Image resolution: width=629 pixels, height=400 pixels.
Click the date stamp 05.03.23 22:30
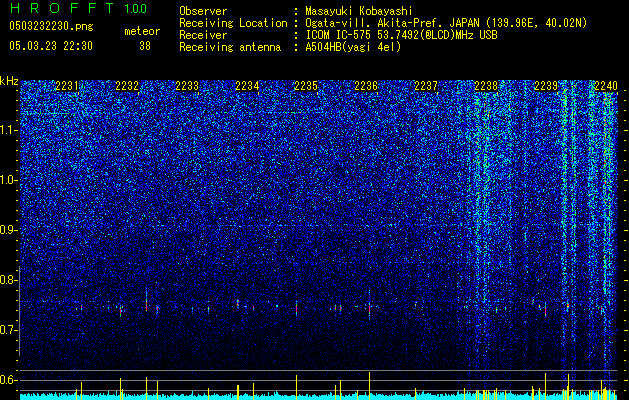(x=51, y=46)
